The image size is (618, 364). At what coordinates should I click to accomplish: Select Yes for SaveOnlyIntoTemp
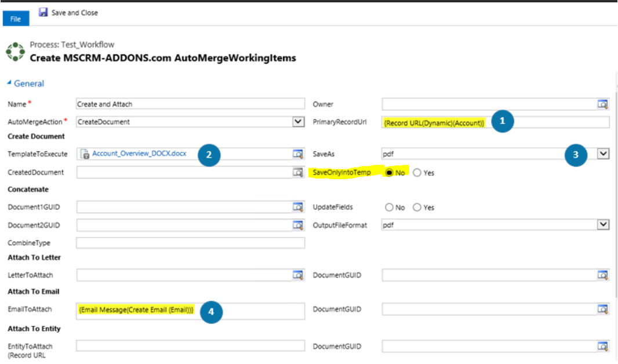click(x=417, y=173)
